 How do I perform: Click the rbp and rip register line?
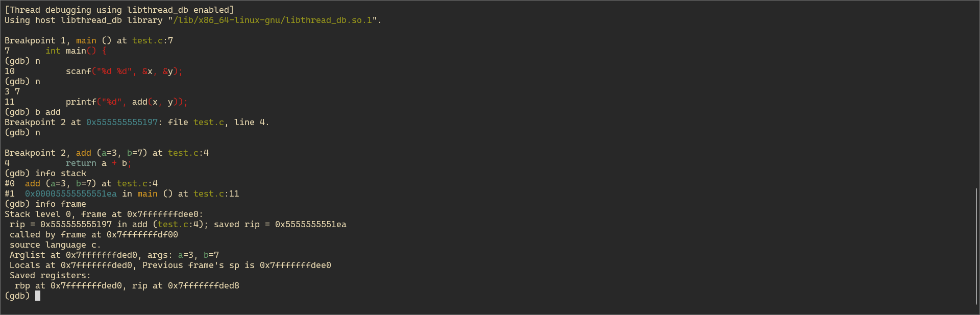tap(127, 285)
